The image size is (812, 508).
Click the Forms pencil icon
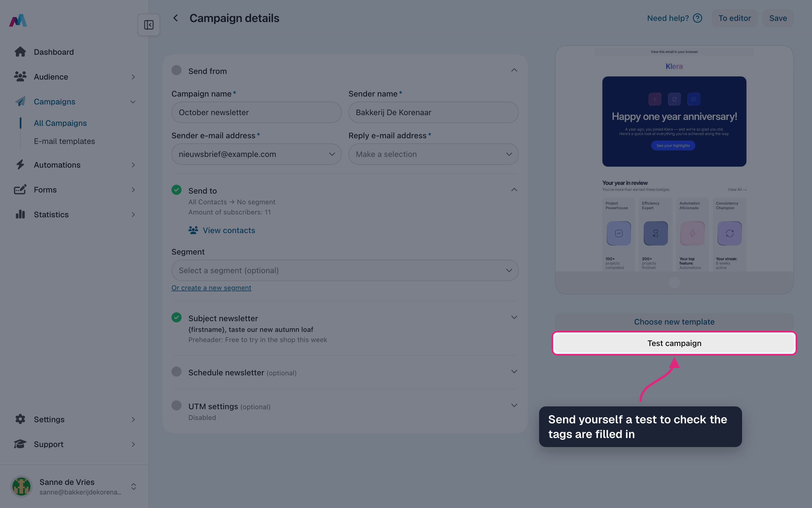pyautogui.click(x=20, y=189)
